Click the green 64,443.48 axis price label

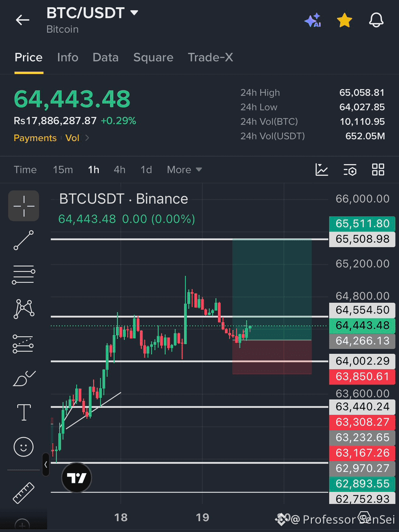[x=362, y=326]
